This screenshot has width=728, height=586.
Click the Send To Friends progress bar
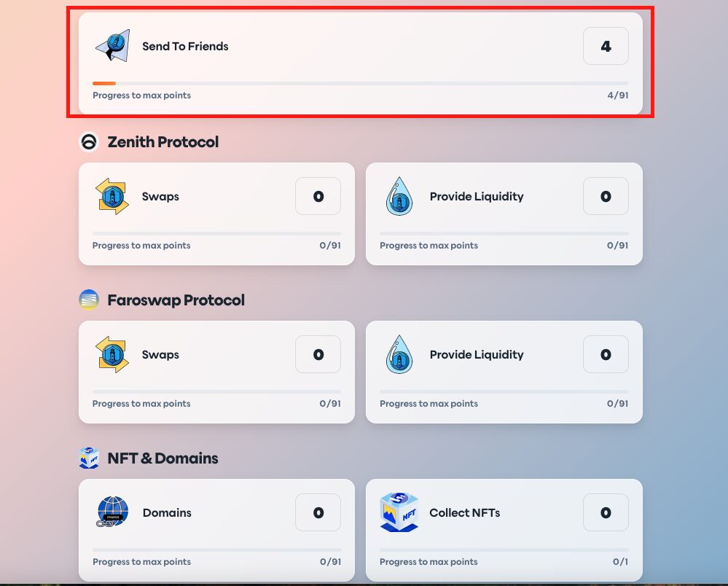(360, 84)
